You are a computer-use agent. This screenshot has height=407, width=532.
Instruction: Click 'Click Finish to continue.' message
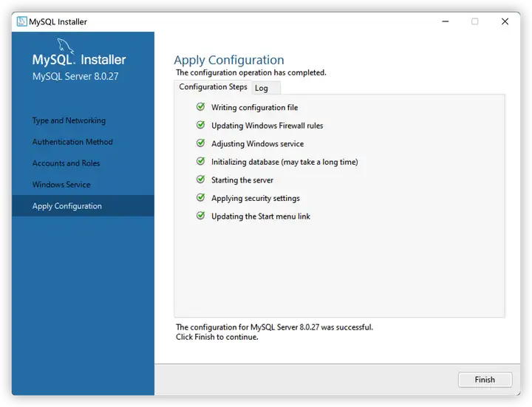[x=216, y=337]
